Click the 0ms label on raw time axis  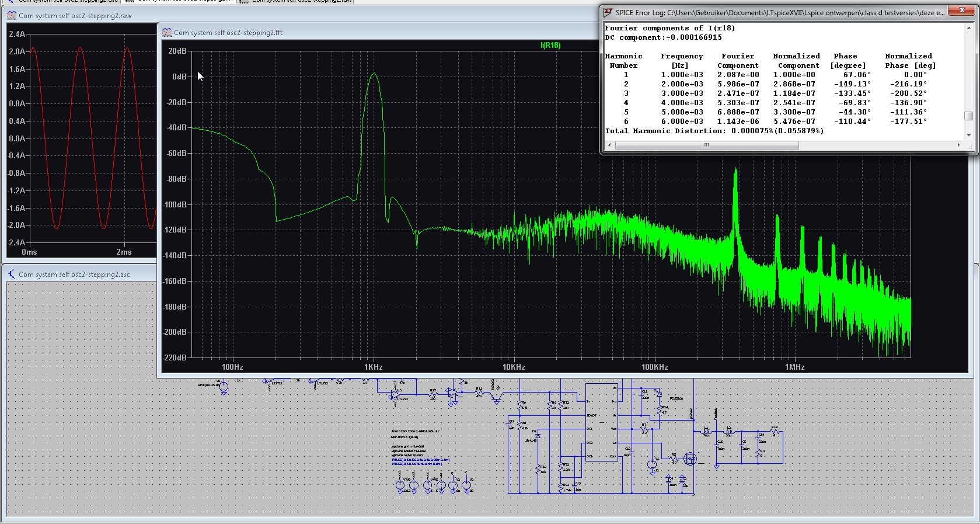(29, 252)
